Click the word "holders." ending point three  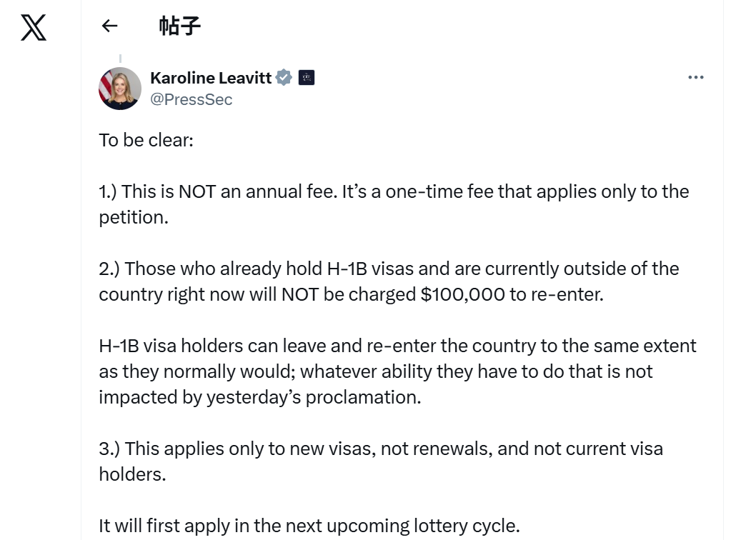point(132,474)
